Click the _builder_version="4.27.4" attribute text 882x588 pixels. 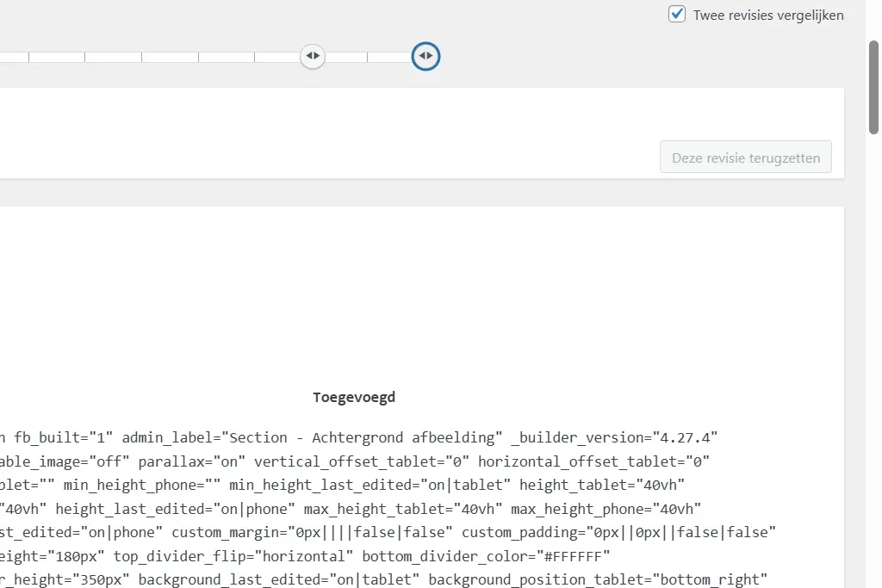pyautogui.click(x=613, y=437)
